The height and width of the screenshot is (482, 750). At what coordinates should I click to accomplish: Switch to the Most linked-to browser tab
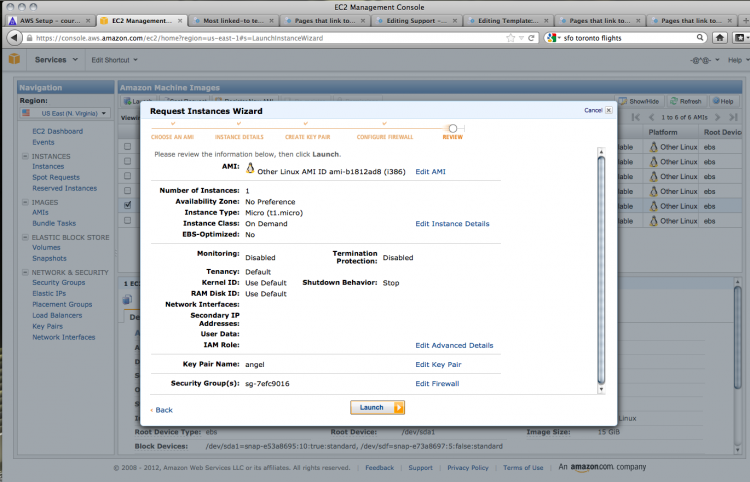click(234, 21)
